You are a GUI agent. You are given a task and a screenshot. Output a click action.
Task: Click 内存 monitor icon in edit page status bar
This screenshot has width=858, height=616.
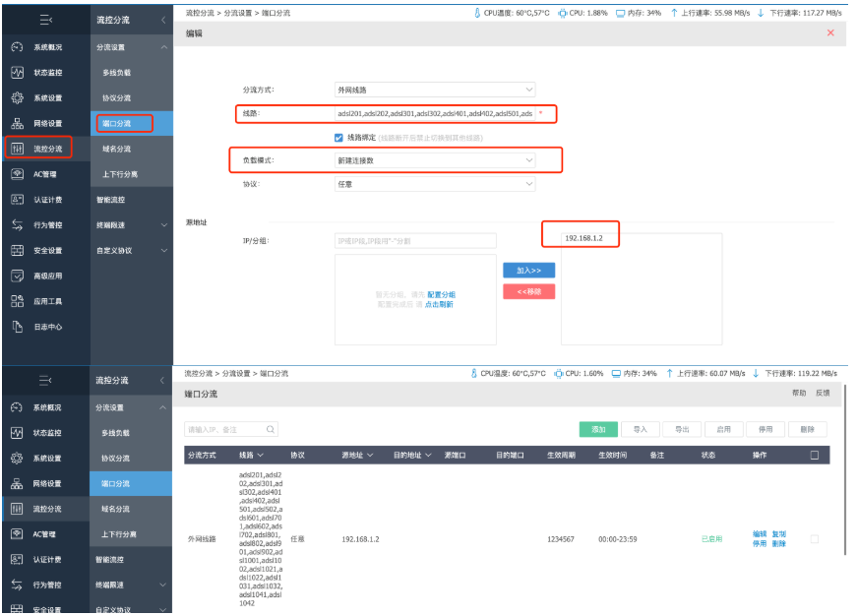pos(621,13)
